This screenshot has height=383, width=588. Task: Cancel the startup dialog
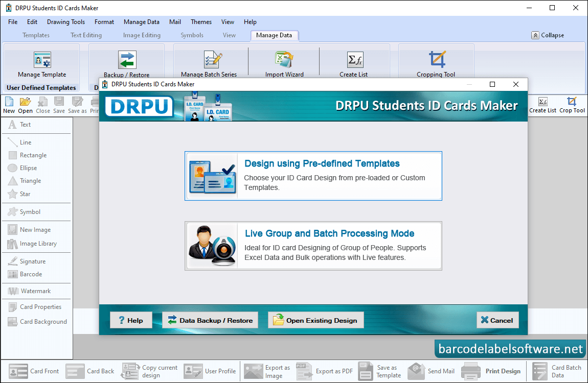pos(497,320)
